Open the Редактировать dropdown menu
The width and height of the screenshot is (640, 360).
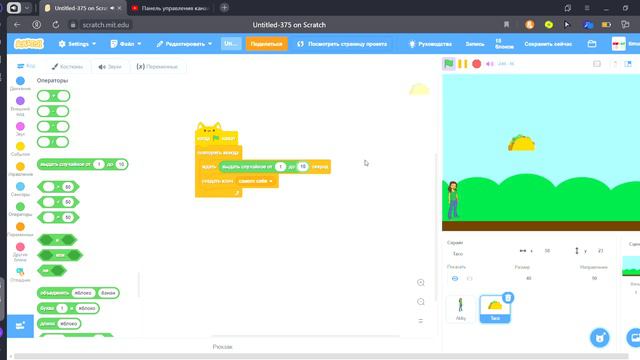(184, 44)
